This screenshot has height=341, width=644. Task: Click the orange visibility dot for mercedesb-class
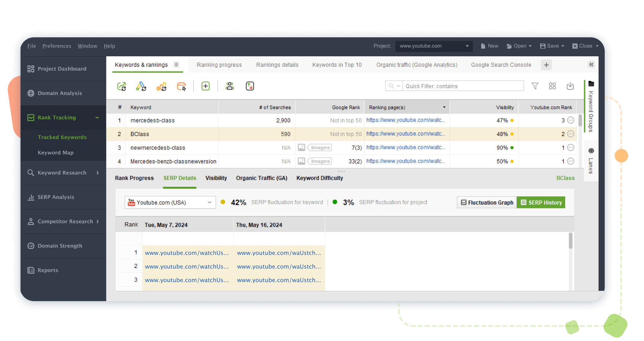[x=512, y=120]
